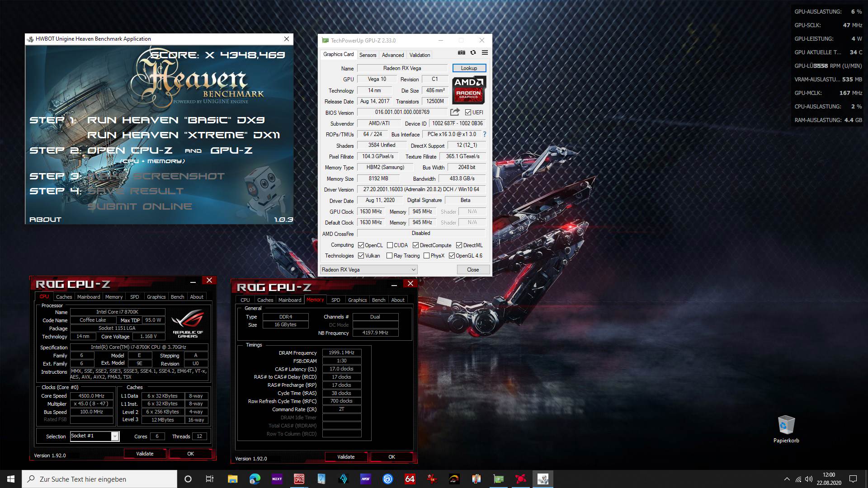
Task: Open Cortana circle icon on taskbar
Action: click(x=188, y=479)
